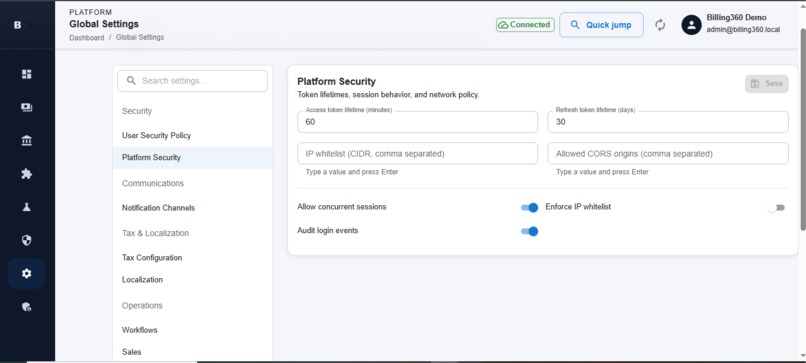Click the Operations section heading

pos(142,305)
